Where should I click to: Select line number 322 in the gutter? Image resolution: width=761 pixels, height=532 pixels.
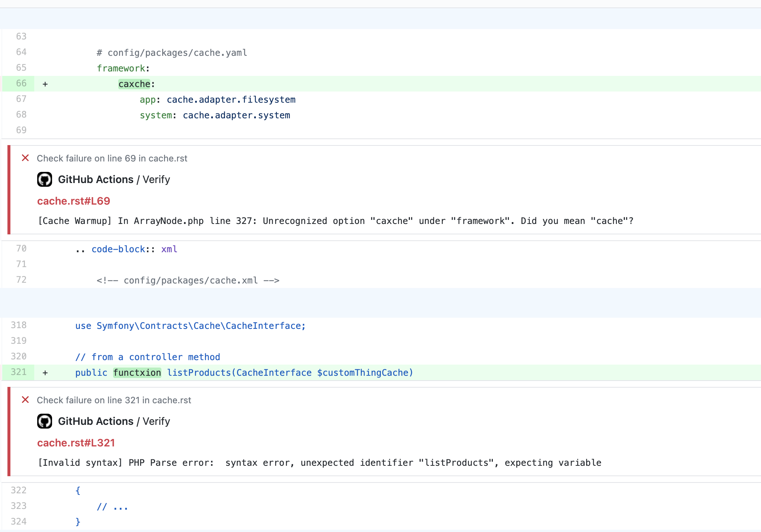19,490
